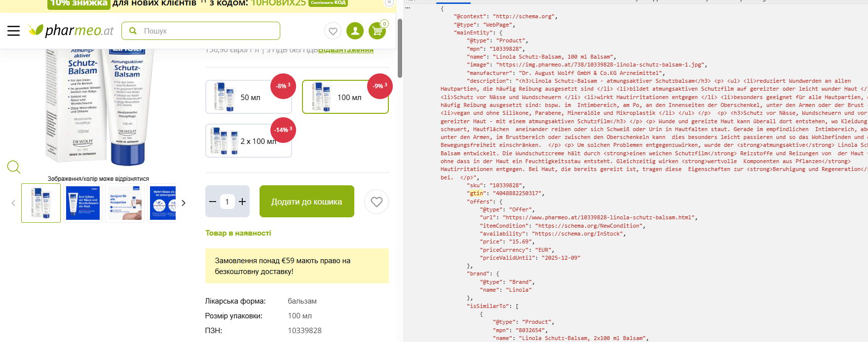Decrease quantity with minus button
This screenshot has width=868, height=342.
(213, 202)
